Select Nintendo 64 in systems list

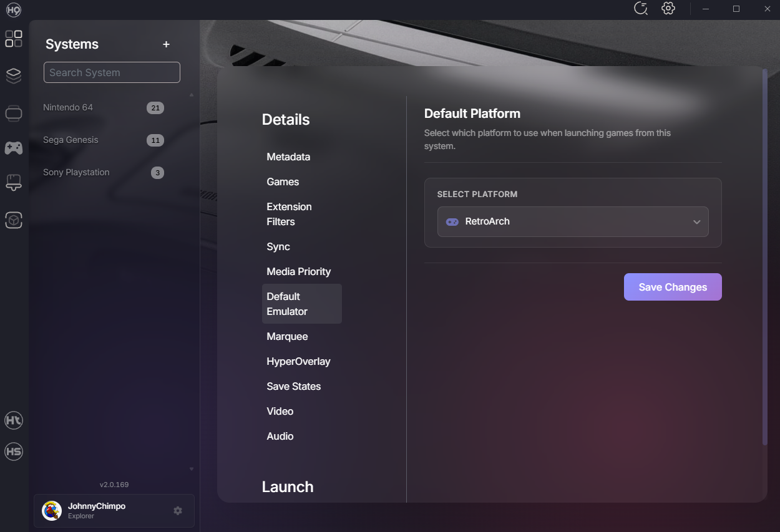click(68, 107)
